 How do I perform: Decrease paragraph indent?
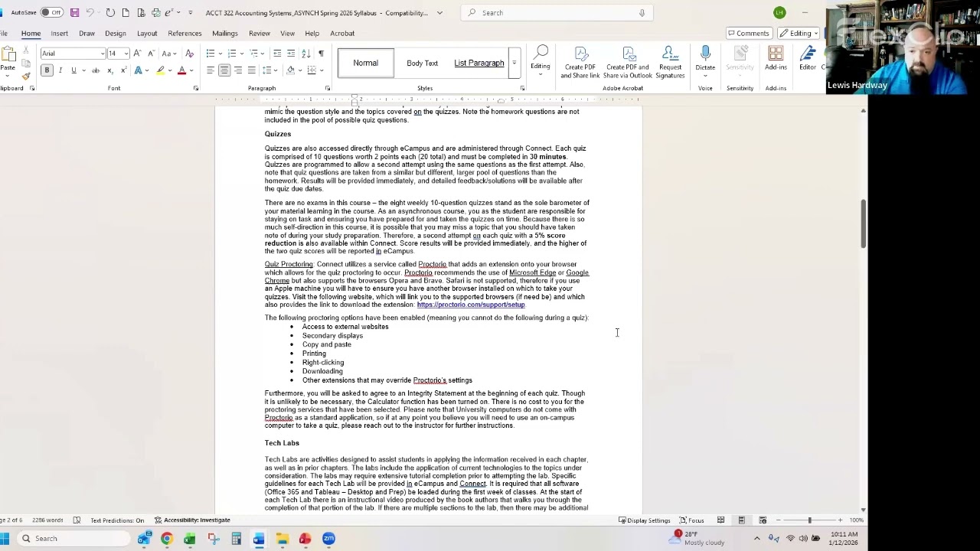pos(277,54)
